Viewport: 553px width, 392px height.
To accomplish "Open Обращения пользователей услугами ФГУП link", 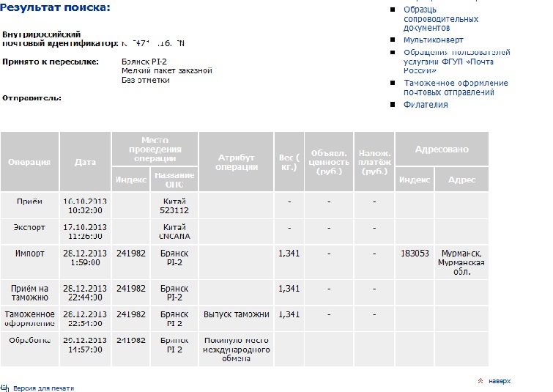I will [x=456, y=62].
